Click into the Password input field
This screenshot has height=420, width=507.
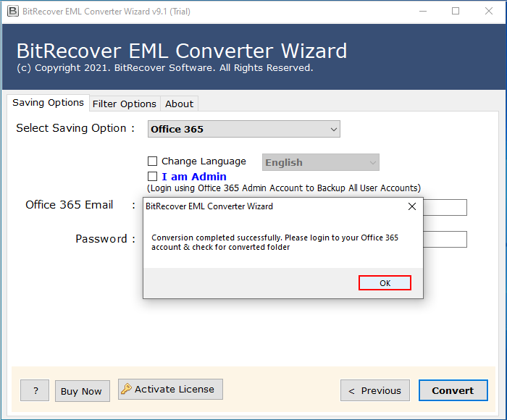pos(445,240)
